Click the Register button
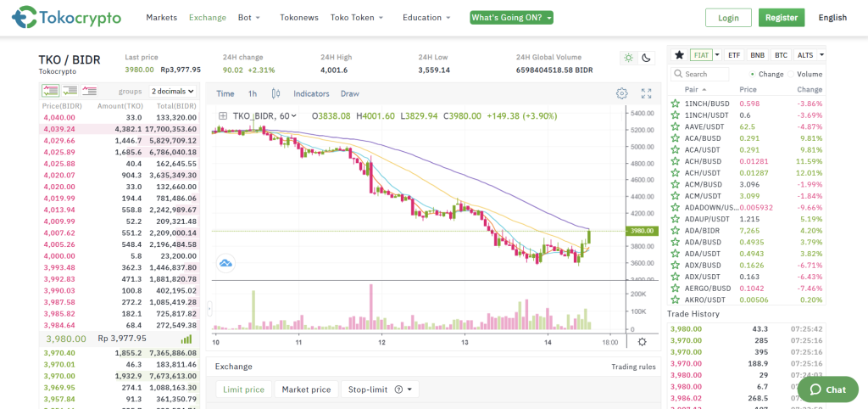The image size is (868, 409). 781,18
